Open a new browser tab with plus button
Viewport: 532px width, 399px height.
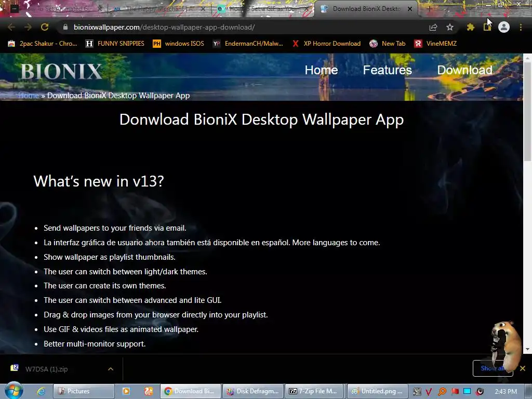click(429, 9)
